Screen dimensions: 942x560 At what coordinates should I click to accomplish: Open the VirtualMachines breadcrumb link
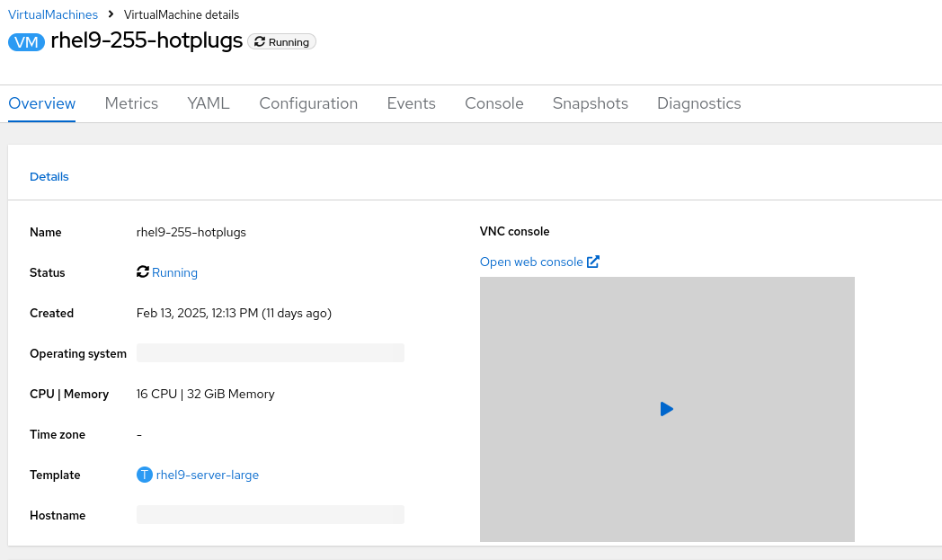tap(53, 14)
